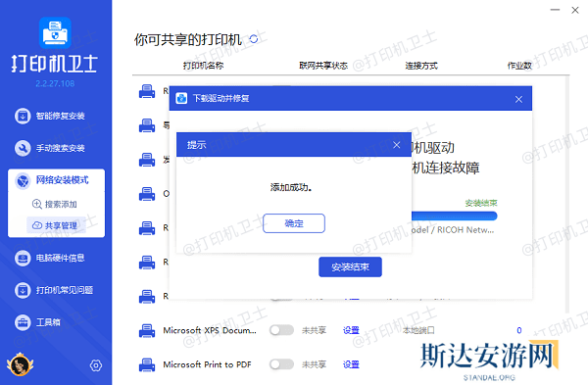Click the 作业数 column header
The image size is (588, 385).
click(519, 66)
